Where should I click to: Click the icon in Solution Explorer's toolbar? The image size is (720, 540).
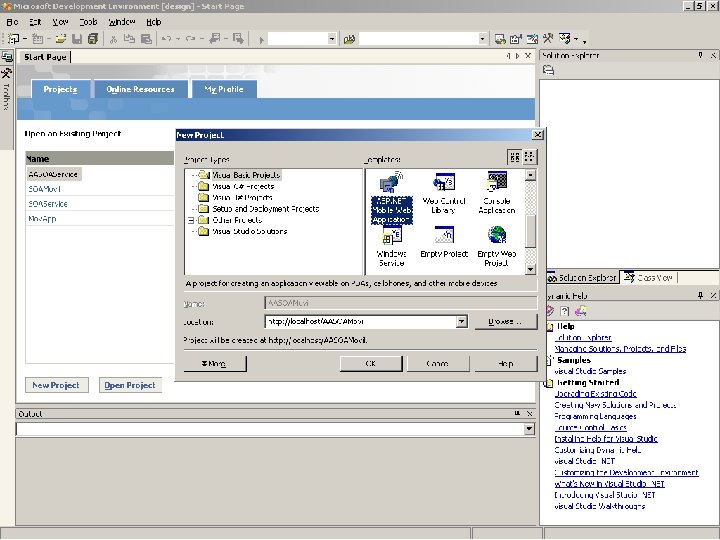tap(549, 70)
